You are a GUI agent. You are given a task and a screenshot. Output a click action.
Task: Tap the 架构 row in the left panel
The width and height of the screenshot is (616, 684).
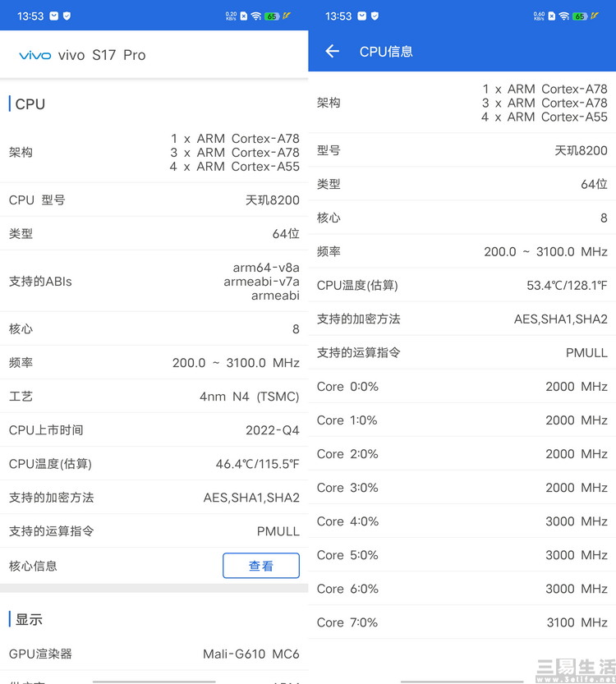pos(154,152)
